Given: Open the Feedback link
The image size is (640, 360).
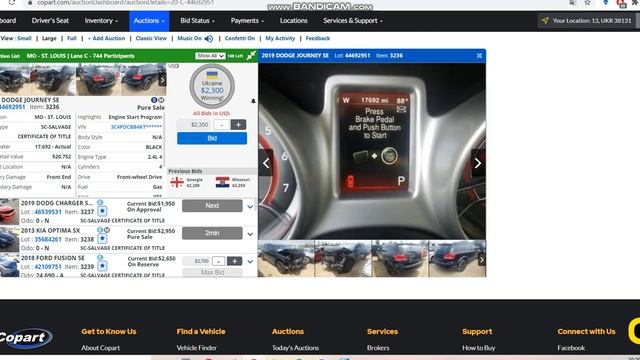Looking at the screenshot, I should [318, 38].
